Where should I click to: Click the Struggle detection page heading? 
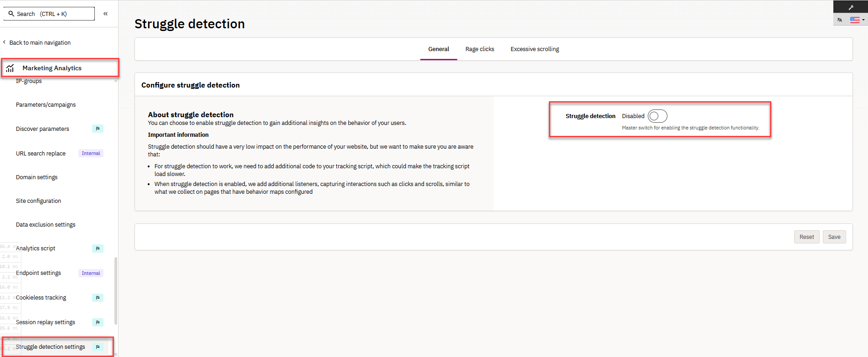[x=190, y=24]
